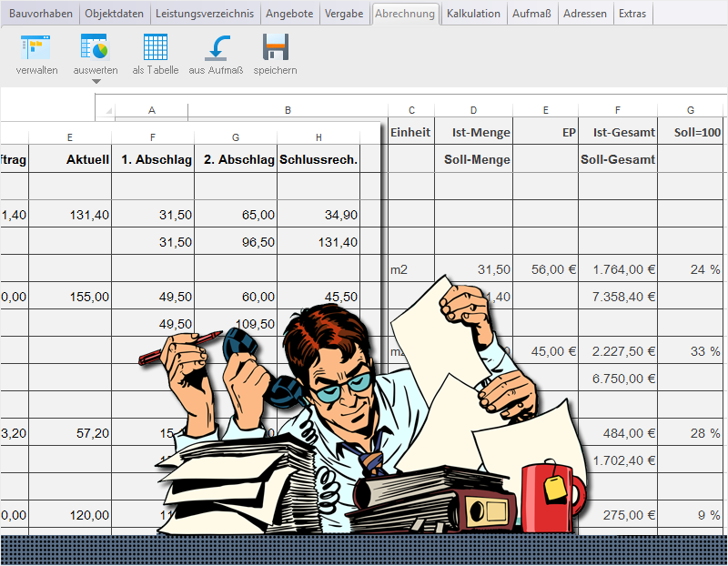Screen dimensions: 728x566
Task: Select column D header Ist-Menge
Action: pyautogui.click(x=473, y=110)
